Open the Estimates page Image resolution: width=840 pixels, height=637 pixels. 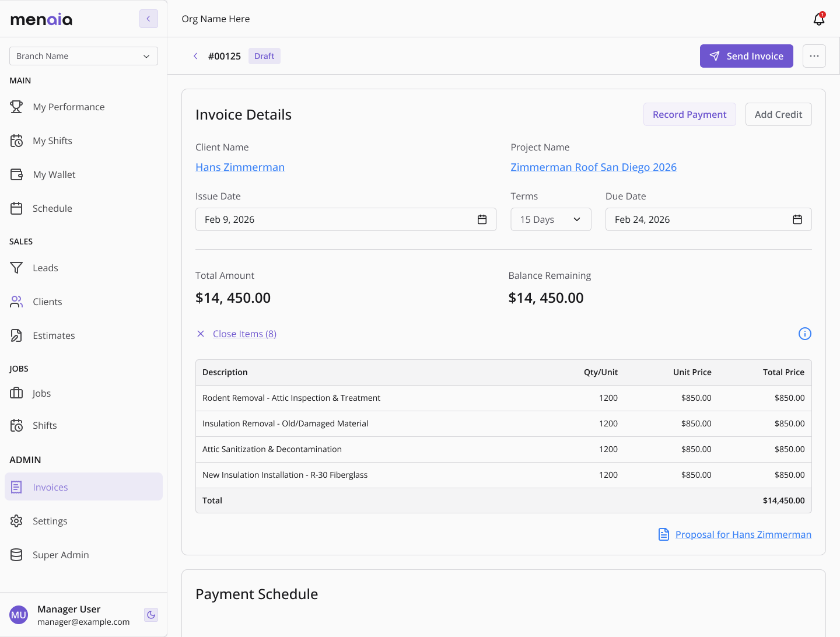point(54,335)
